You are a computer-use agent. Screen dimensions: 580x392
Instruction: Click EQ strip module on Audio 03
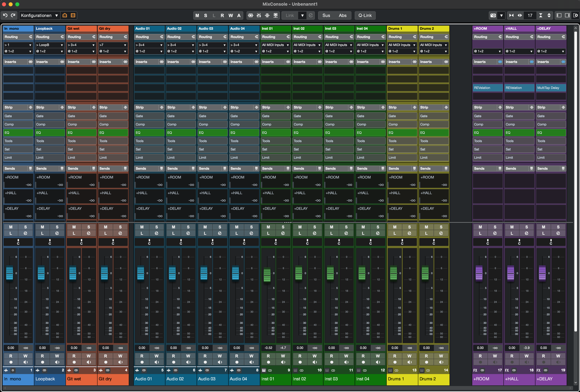[212, 133]
